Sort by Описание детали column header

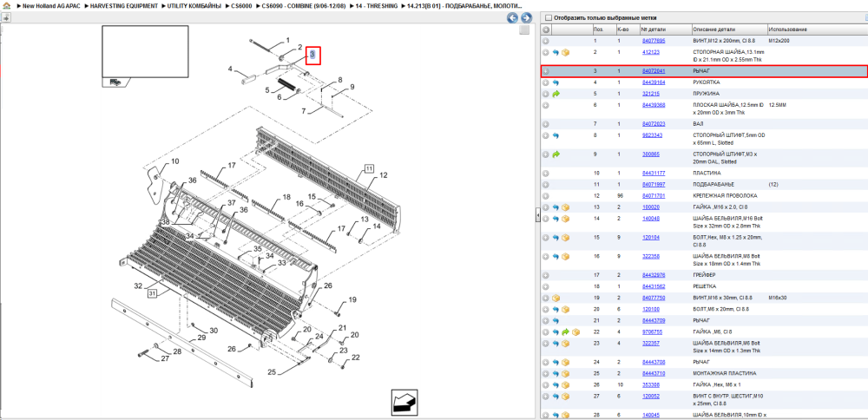(729, 30)
